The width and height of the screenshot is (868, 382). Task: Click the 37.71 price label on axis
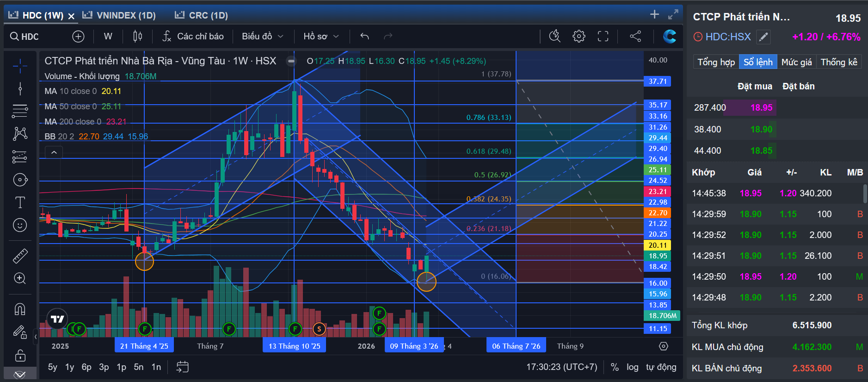[658, 81]
